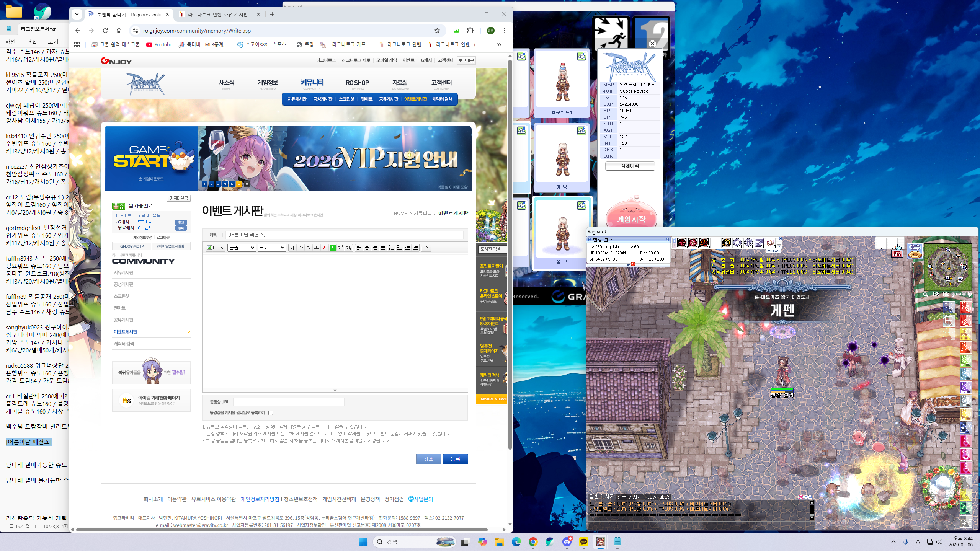Image resolution: width=980 pixels, height=551 pixels.
Task: Increase indent in the editor
Action: click(415, 248)
